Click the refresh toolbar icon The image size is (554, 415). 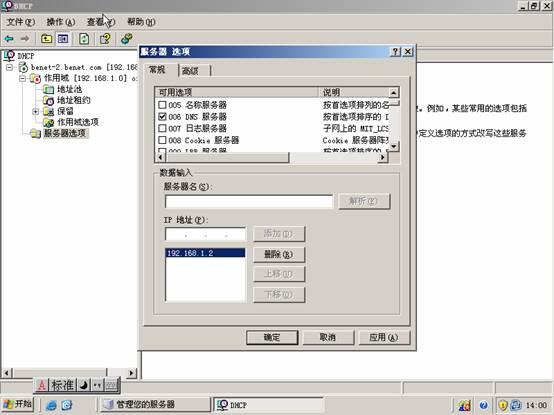coord(84,38)
